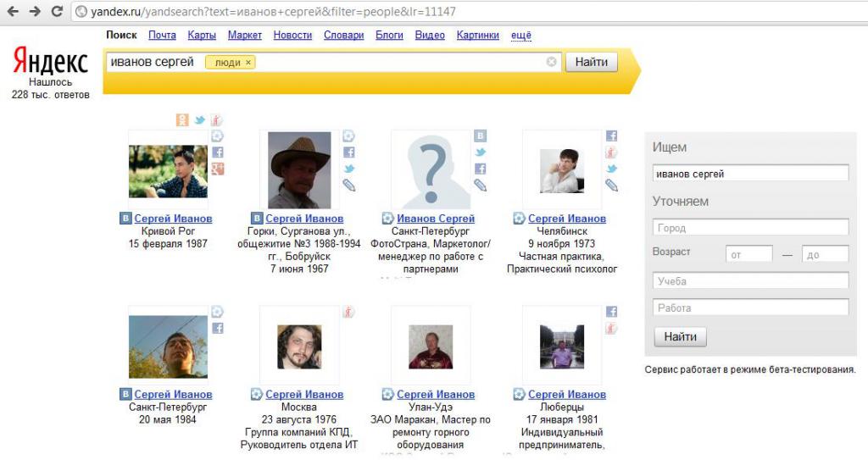Click the question-mark placeholder avatar
Image resolution: width=868 pixels, height=460 pixels.
click(x=431, y=170)
